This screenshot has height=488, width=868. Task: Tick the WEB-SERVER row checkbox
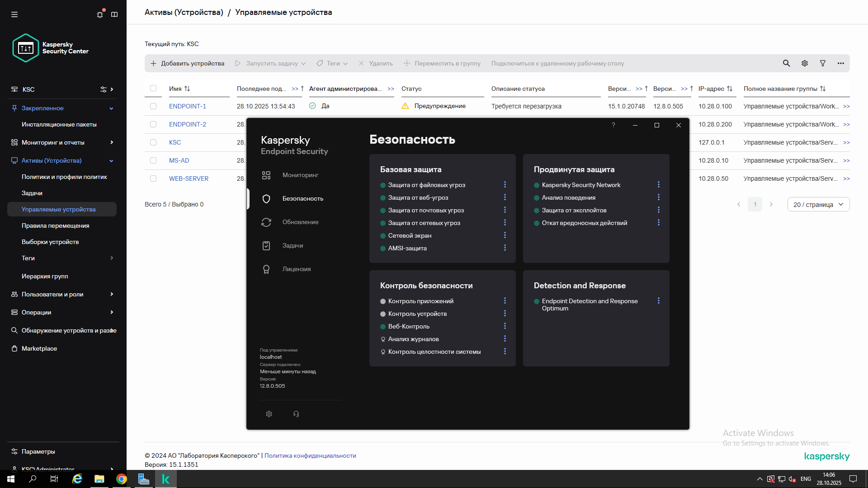pos(153,178)
